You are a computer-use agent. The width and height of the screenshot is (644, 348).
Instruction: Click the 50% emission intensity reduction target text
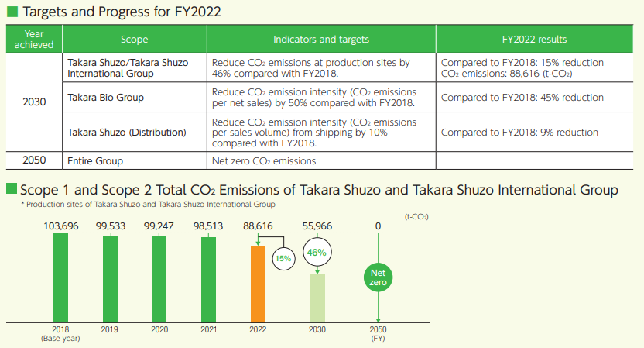[x=314, y=98]
